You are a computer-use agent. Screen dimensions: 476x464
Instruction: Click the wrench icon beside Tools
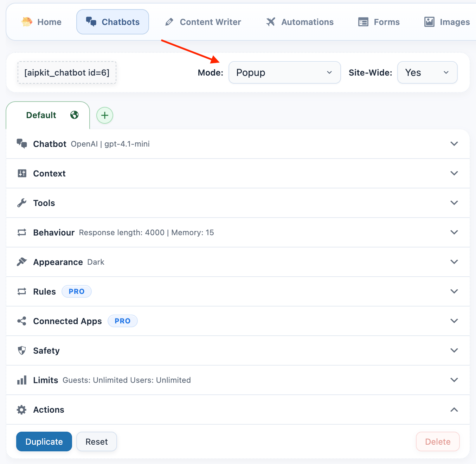click(22, 203)
